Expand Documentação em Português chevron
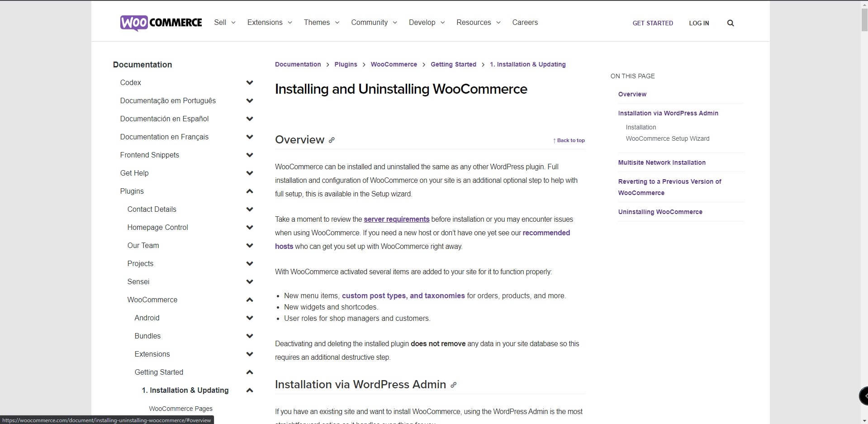868x424 pixels. pyautogui.click(x=250, y=101)
